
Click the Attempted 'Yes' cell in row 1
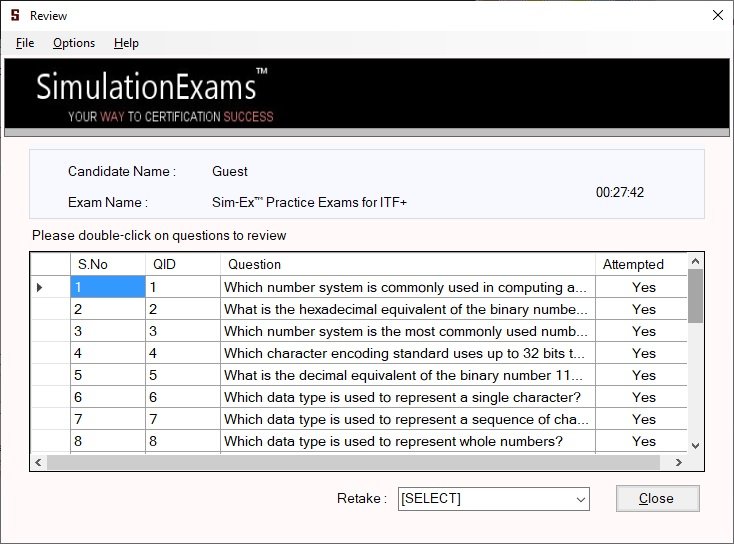[641, 287]
